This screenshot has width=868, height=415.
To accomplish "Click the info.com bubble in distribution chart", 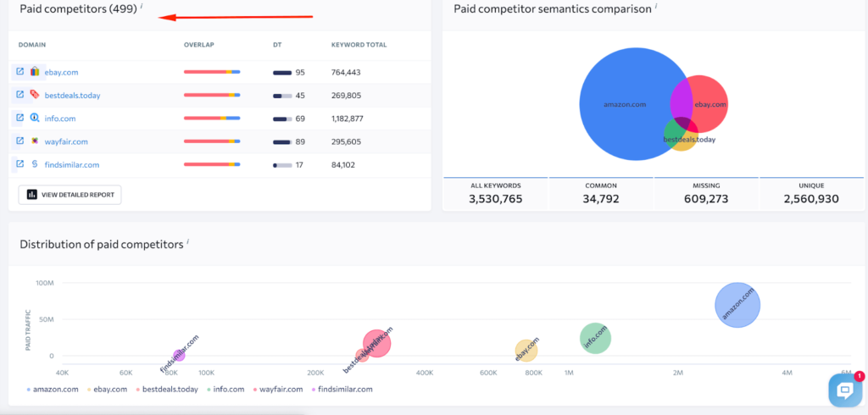I will click(x=595, y=338).
